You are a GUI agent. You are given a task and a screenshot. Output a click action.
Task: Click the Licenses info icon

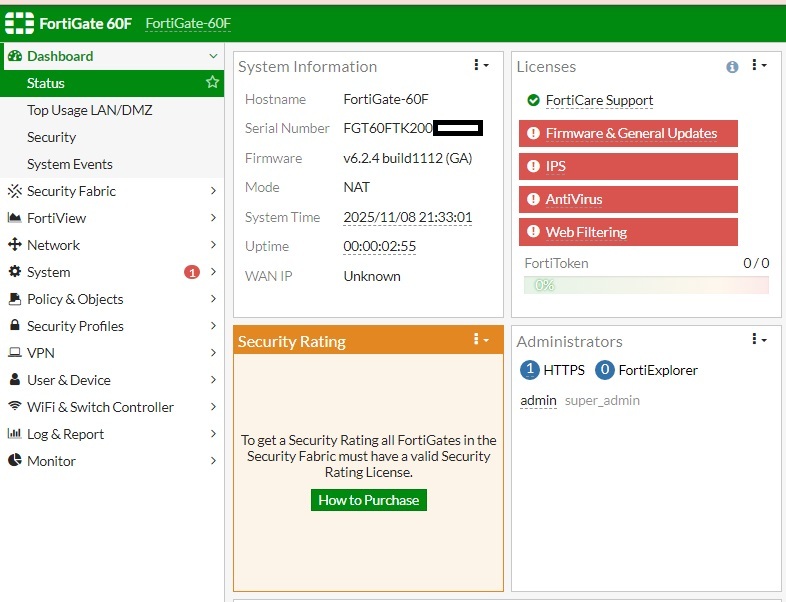coord(732,67)
